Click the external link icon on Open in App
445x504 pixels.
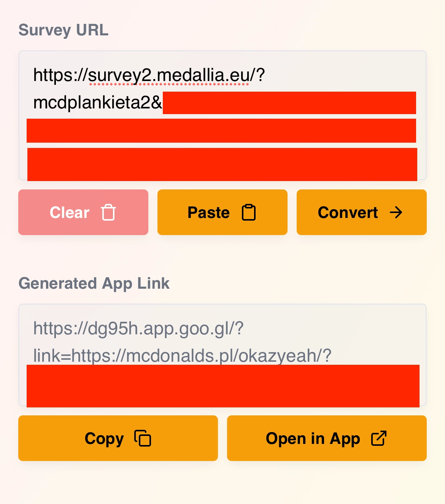click(x=379, y=438)
